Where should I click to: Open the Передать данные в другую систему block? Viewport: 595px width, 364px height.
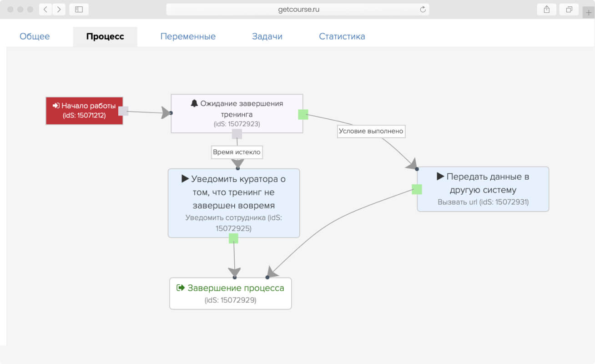(483, 189)
